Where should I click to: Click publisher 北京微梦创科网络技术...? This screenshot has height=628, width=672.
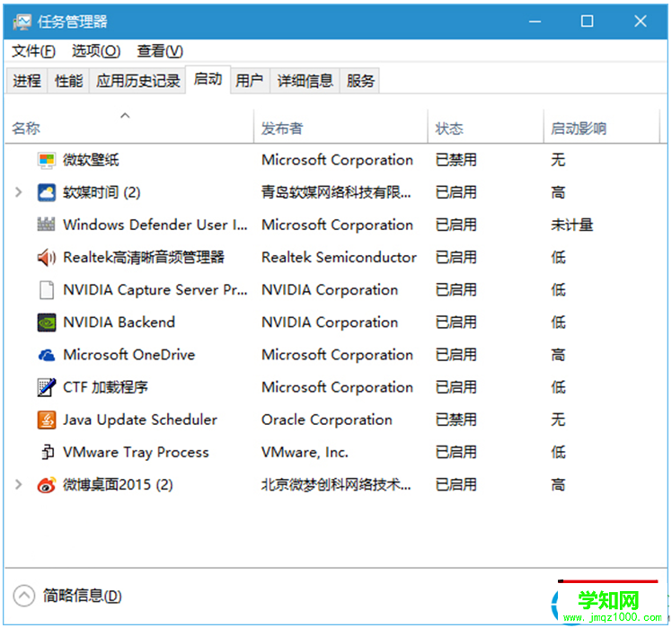(336, 485)
